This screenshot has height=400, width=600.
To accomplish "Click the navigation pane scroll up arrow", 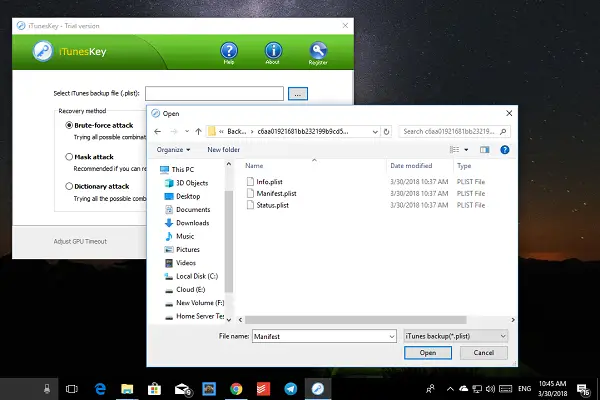I will [x=229, y=164].
